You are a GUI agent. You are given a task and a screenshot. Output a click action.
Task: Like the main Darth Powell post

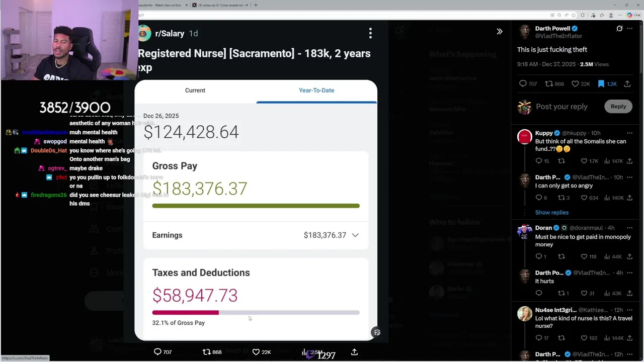575,84
